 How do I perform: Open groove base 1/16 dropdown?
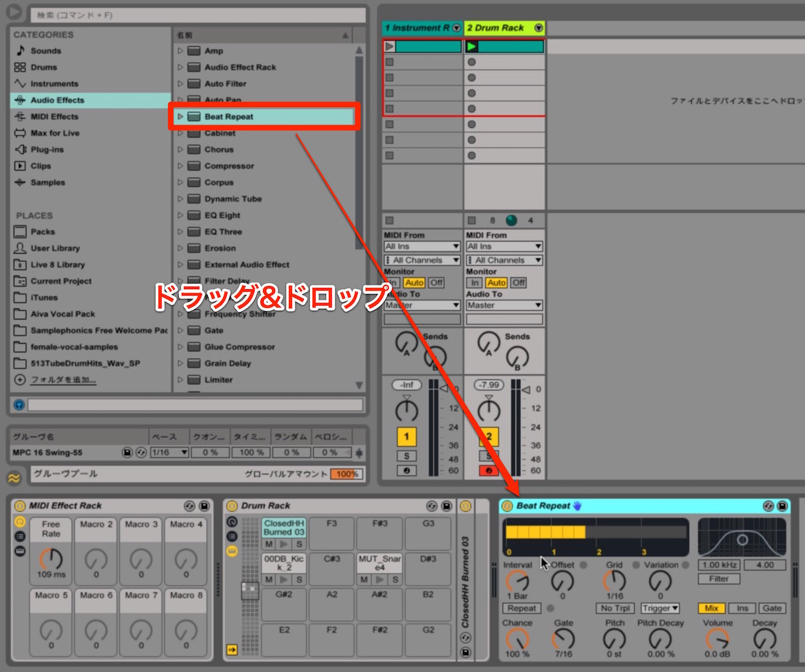pos(169,453)
